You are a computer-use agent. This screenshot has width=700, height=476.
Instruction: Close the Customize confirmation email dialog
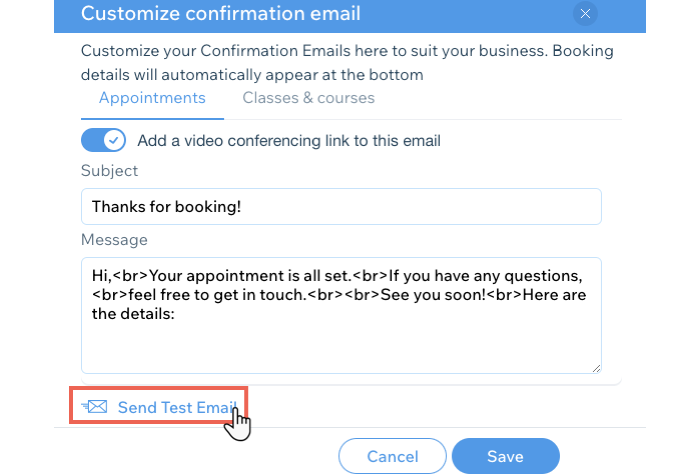[x=585, y=14]
